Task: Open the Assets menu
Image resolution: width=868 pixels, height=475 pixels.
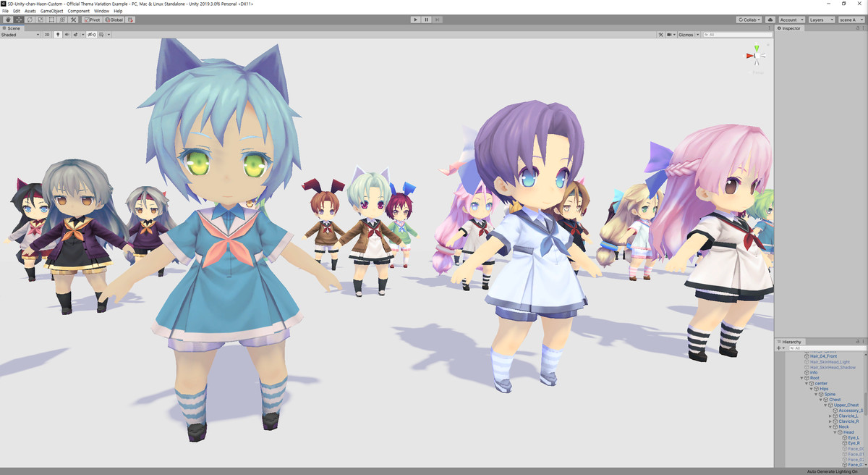Action: [x=30, y=12]
